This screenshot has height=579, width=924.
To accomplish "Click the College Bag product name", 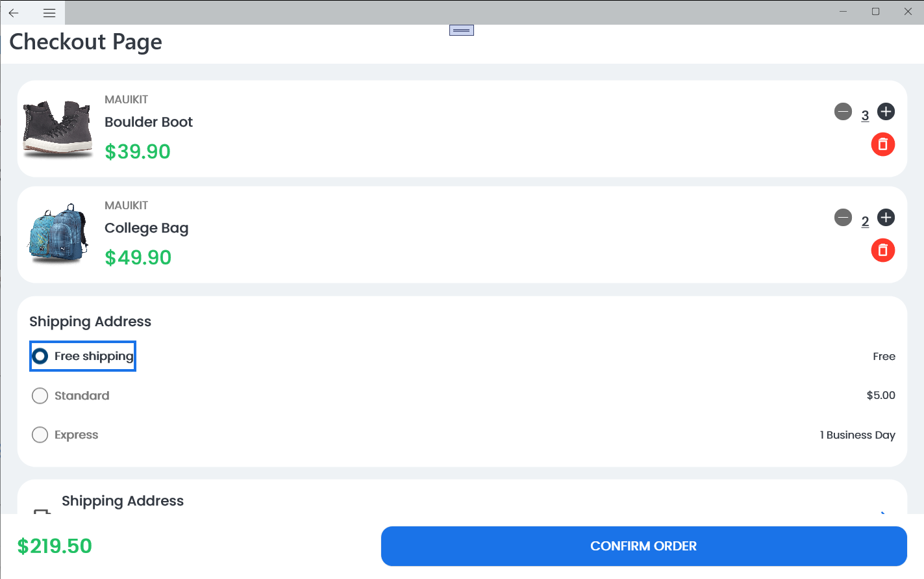I will pos(147,228).
